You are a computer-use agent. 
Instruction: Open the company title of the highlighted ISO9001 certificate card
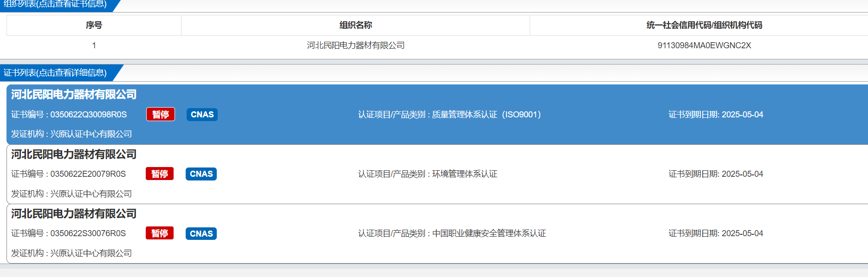pos(74,95)
